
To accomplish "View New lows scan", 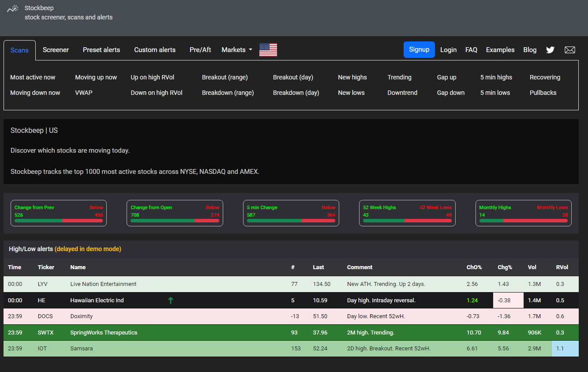I will pos(351,93).
